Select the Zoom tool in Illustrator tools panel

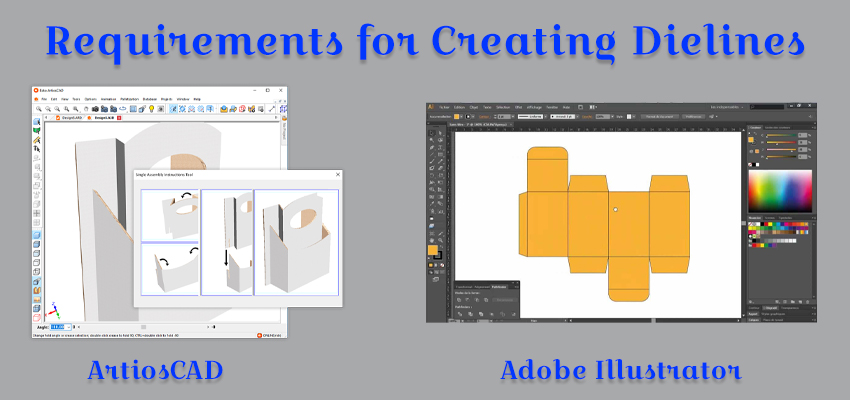click(x=441, y=240)
